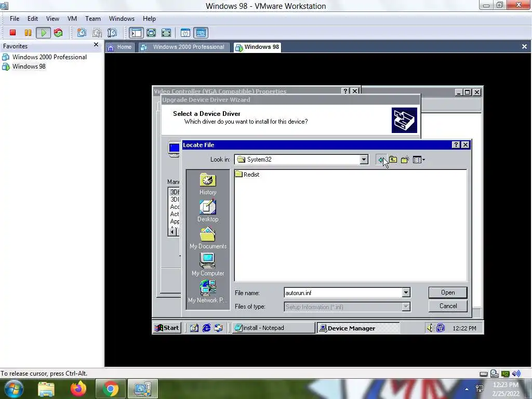This screenshot has height=399, width=532.
Task: Open the Edit menu
Action: [33, 19]
